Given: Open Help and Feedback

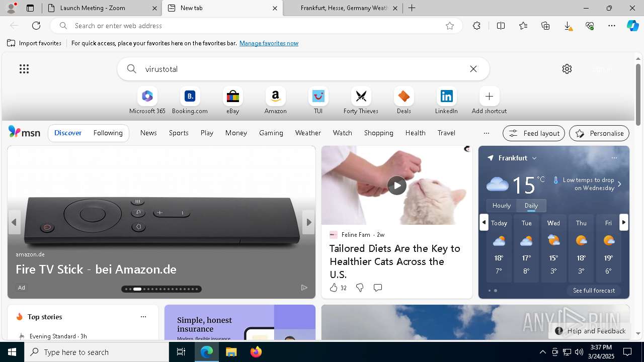Looking at the screenshot, I should click(x=590, y=331).
